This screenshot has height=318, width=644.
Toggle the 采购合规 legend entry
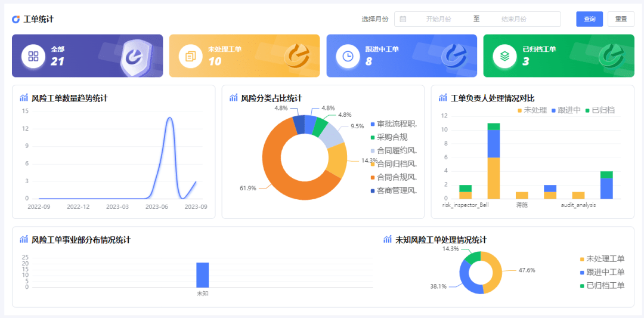coord(389,137)
